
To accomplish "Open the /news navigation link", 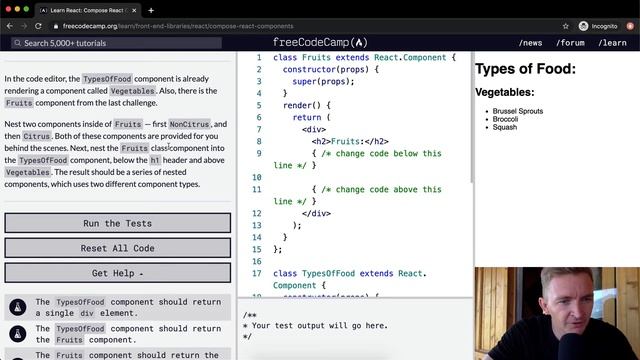I will pos(530,43).
